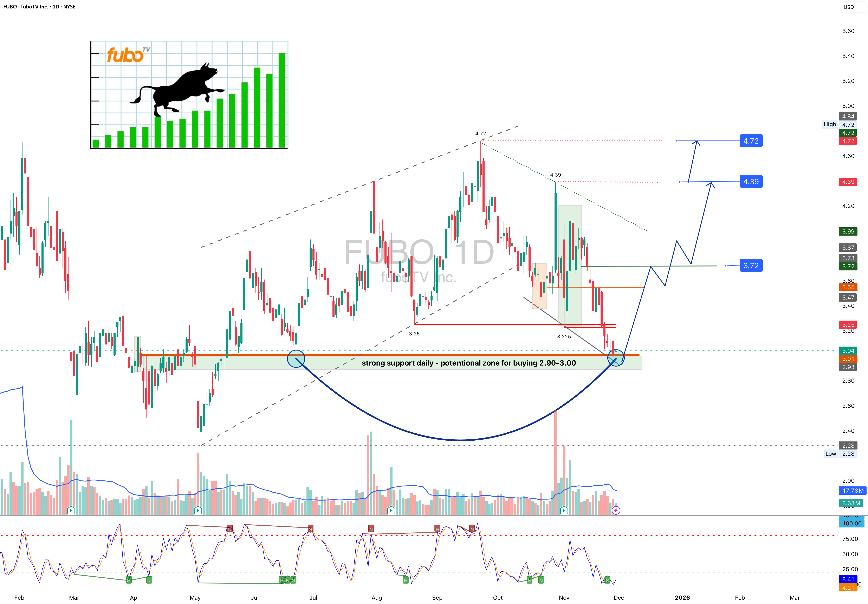Screen dimensions: 868x604
Task: Click the green 3.04 current price label
Action: (x=848, y=351)
